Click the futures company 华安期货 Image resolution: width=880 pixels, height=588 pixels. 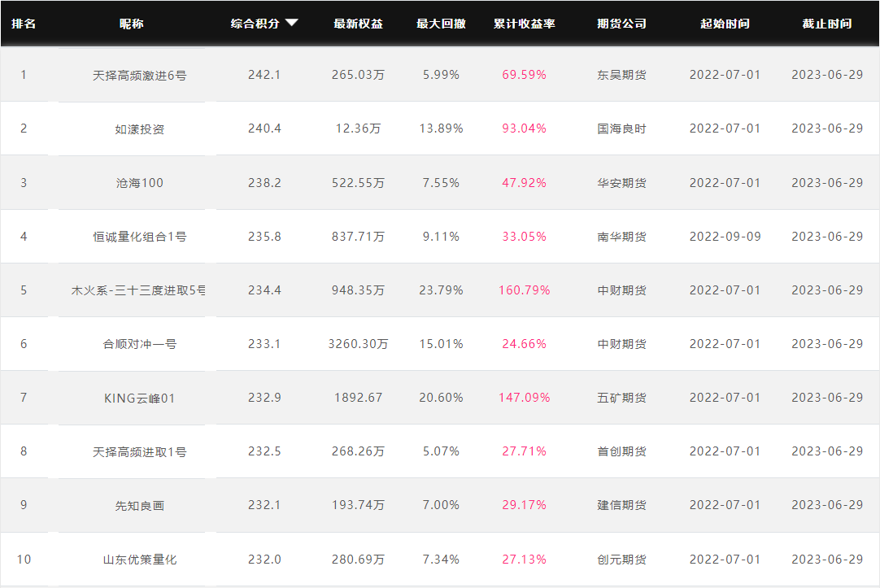coord(621,182)
